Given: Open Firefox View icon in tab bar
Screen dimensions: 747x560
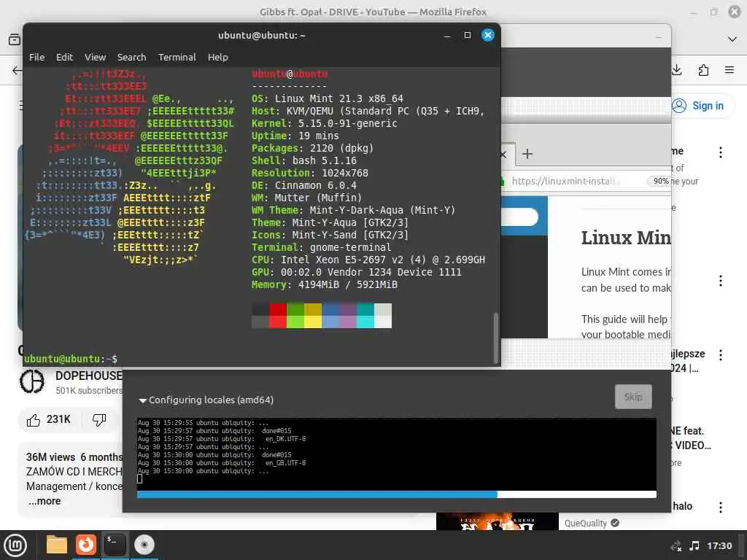Looking at the screenshot, I should pyautogui.click(x=15, y=39).
